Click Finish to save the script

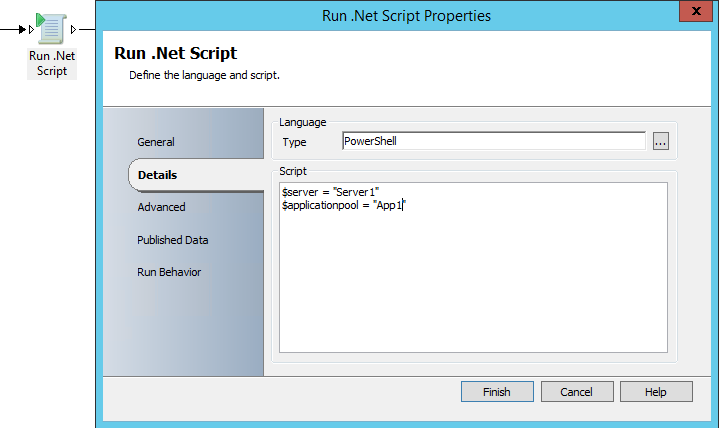(x=497, y=392)
